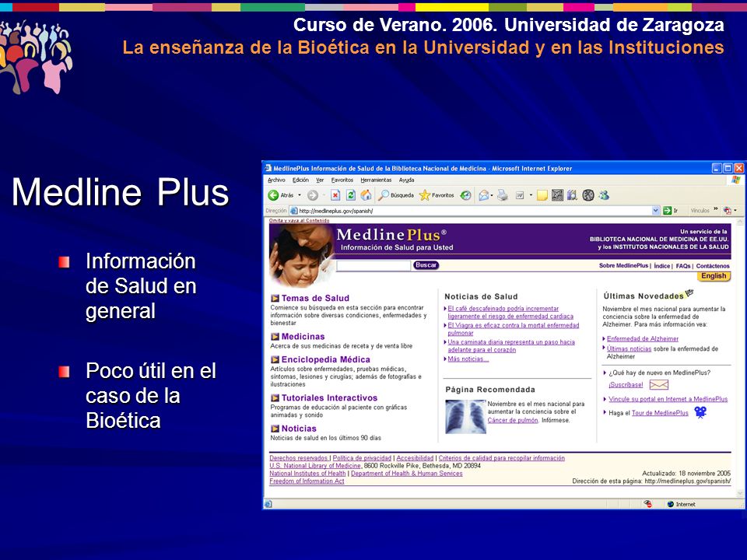
Task: Open the Archivo menu
Action: [276, 180]
